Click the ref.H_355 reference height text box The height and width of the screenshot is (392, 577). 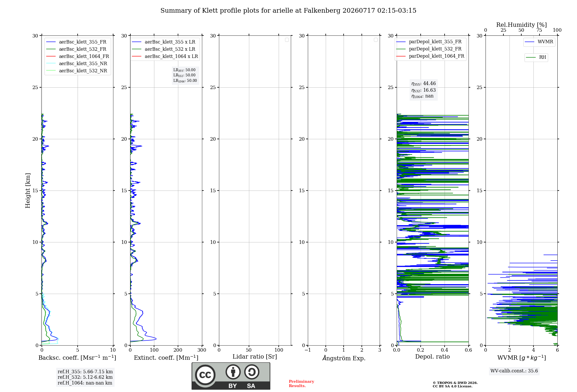85,377
